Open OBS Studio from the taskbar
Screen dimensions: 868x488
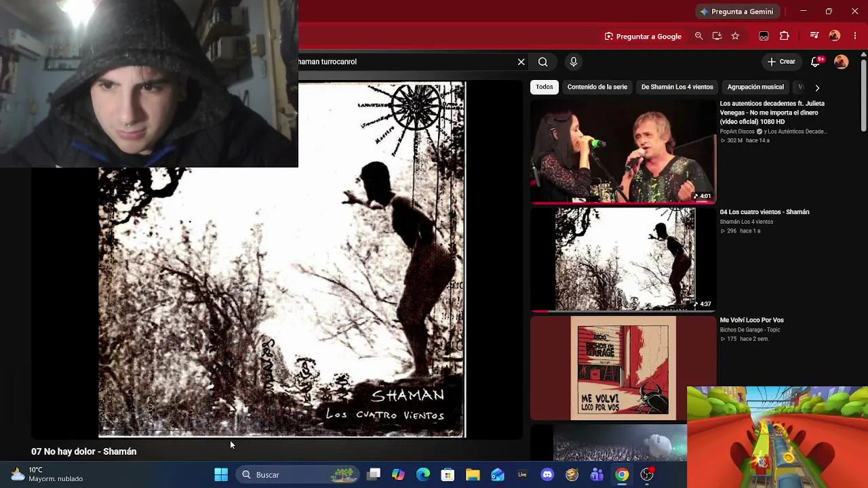click(x=647, y=474)
